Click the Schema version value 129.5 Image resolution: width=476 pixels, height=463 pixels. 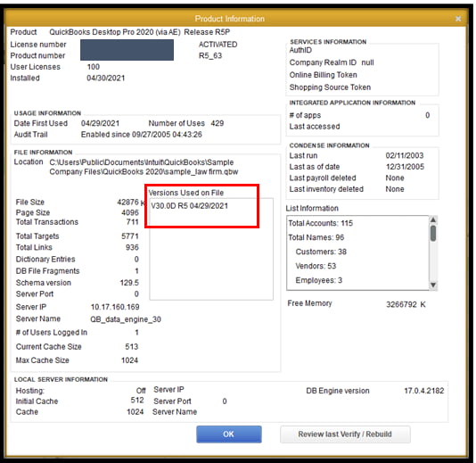[x=129, y=283]
